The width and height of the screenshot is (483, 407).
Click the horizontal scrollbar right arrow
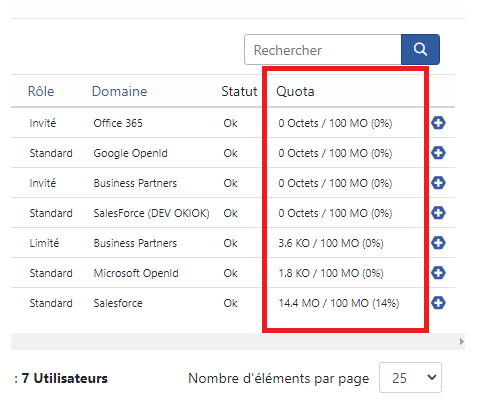click(461, 341)
